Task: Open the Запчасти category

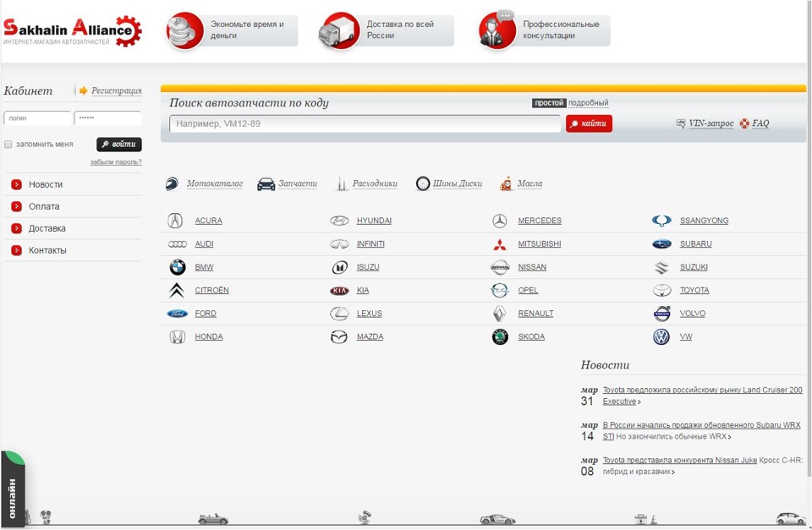Action: pos(297,183)
